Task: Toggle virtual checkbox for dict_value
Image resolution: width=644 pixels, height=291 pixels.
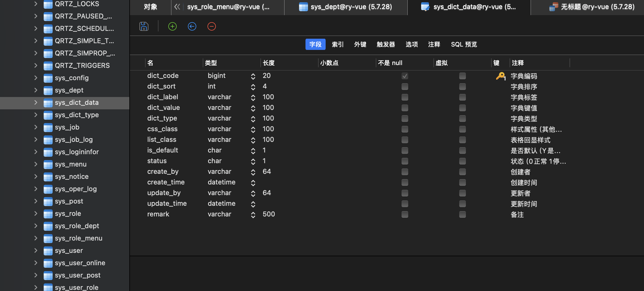Action: click(x=463, y=108)
